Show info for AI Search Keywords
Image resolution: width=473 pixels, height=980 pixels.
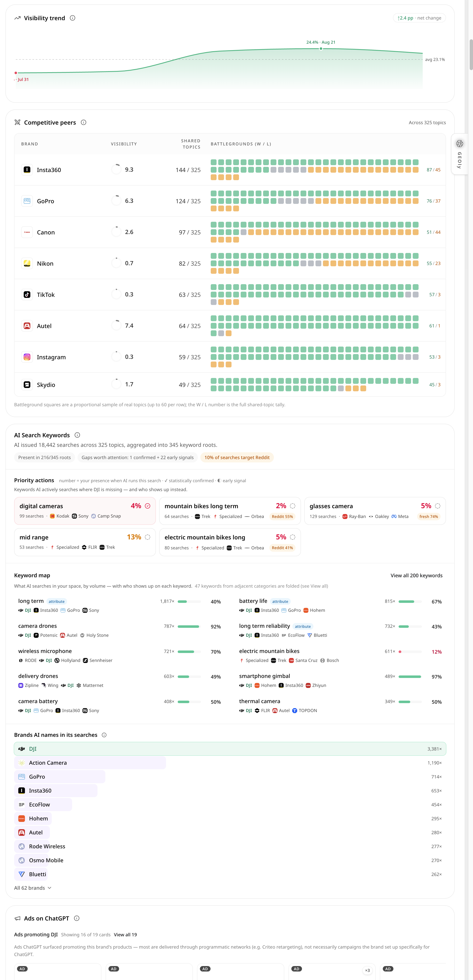(x=77, y=435)
